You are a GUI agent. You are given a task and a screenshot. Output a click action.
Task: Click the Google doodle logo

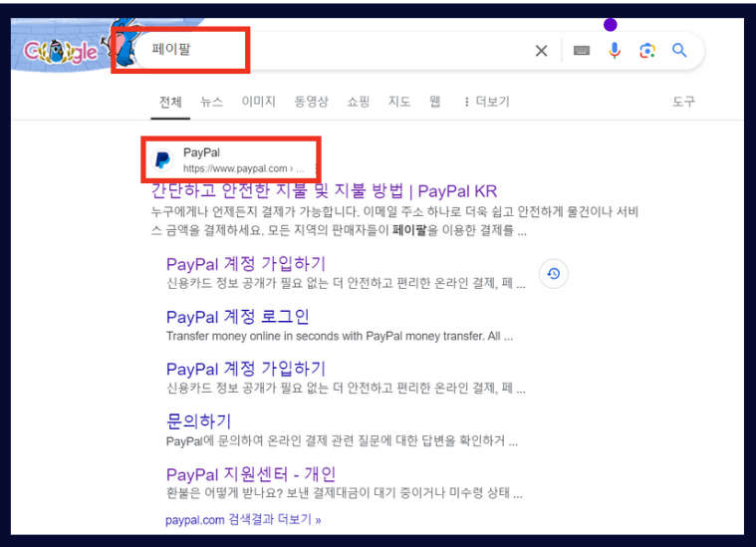click(x=61, y=51)
